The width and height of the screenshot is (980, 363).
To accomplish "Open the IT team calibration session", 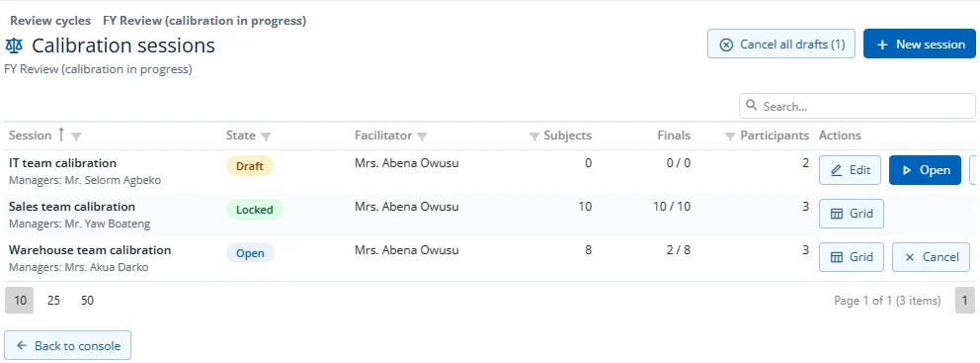I will coord(925,170).
